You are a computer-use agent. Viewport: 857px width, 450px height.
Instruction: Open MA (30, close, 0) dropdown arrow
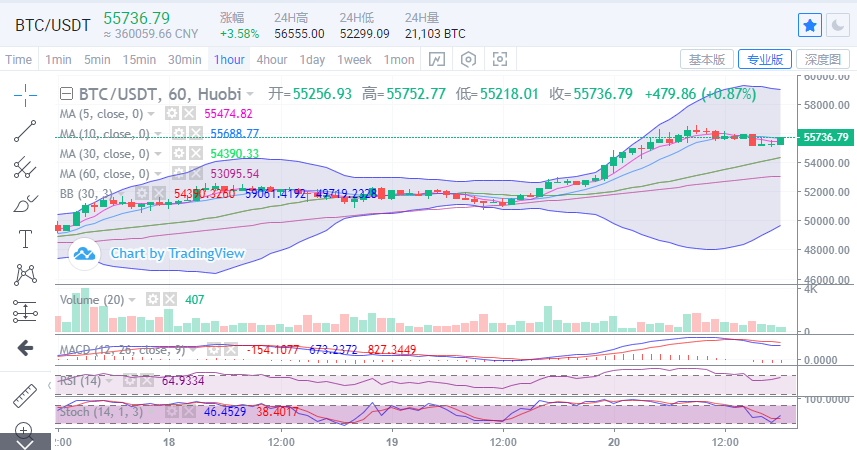coord(158,154)
